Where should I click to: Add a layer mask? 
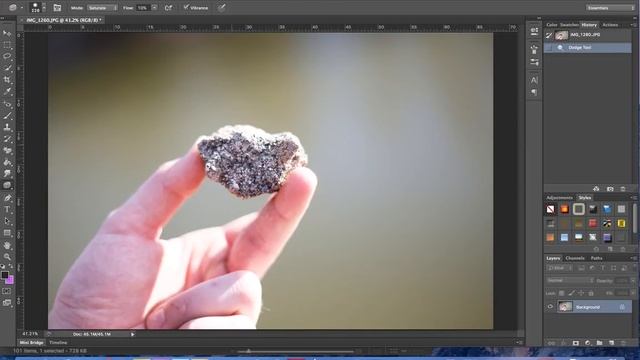tap(576, 343)
